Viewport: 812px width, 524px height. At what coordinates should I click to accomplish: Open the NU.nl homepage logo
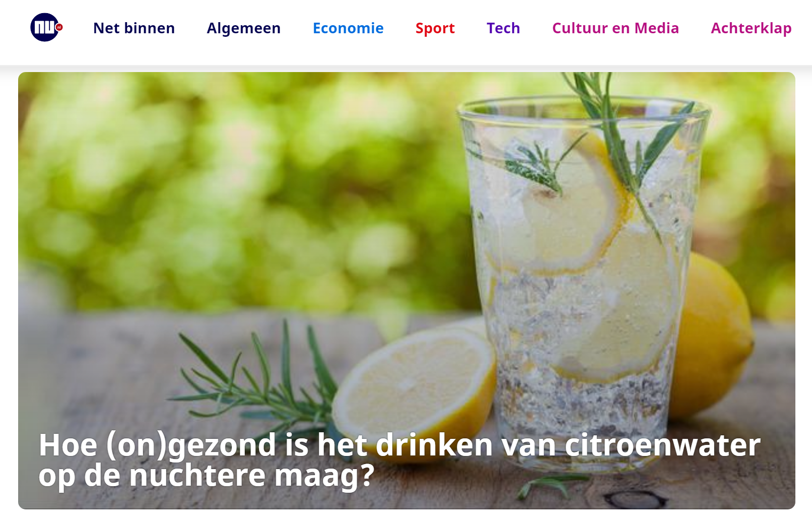46,27
